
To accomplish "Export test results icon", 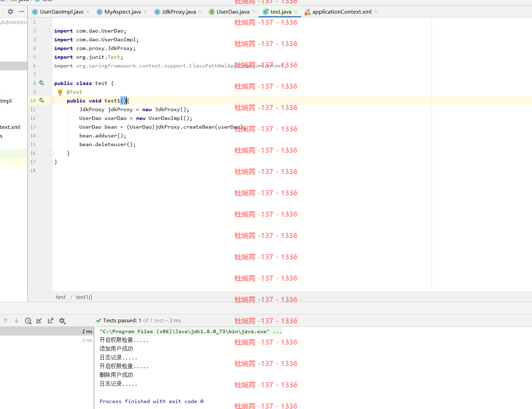I will 51,321.
